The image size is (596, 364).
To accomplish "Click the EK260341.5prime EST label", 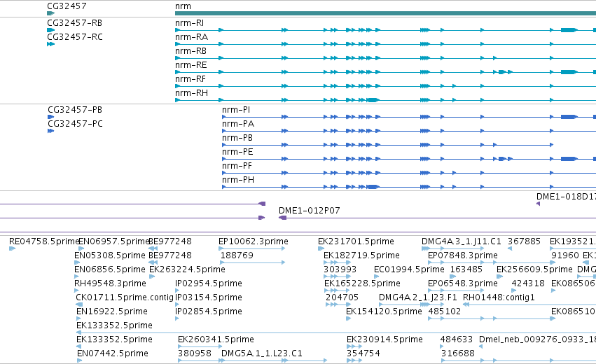I will click(x=216, y=339).
